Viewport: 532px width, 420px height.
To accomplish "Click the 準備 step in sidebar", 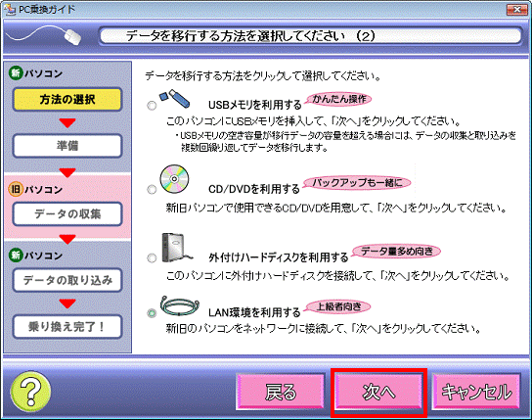I will click(x=67, y=146).
